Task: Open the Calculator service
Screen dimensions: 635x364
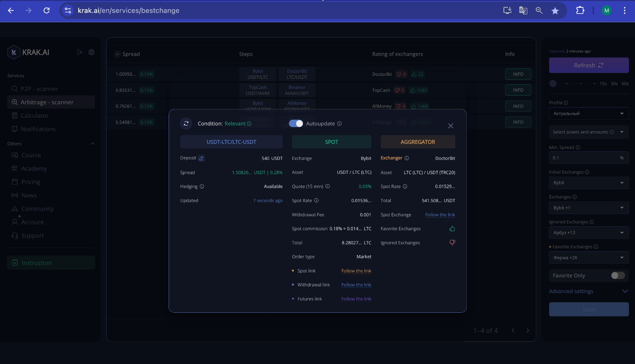Action: point(34,115)
